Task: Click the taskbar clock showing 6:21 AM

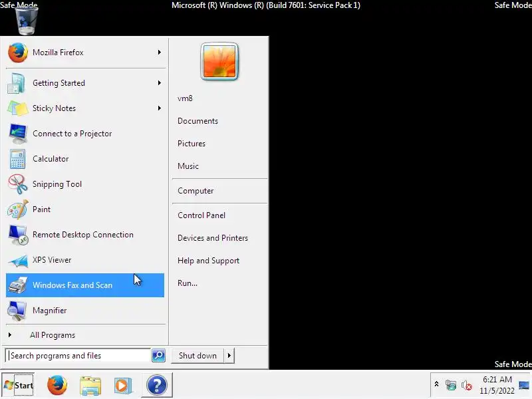Action: tap(497, 385)
